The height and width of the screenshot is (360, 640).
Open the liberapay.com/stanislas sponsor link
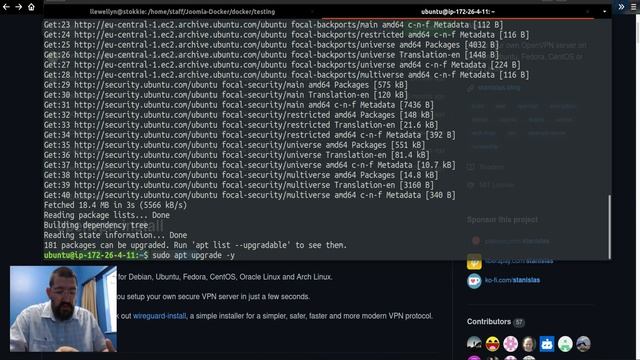519,261
